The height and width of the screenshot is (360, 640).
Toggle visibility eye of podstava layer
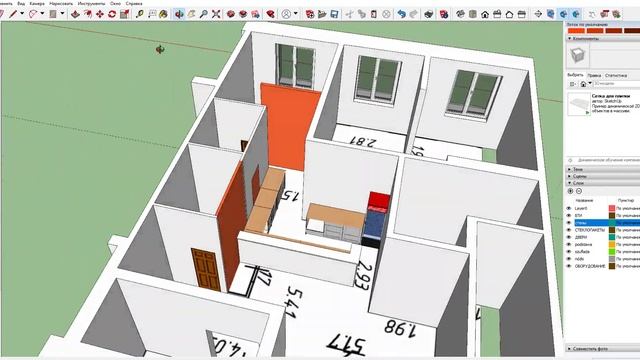[569, 244]
